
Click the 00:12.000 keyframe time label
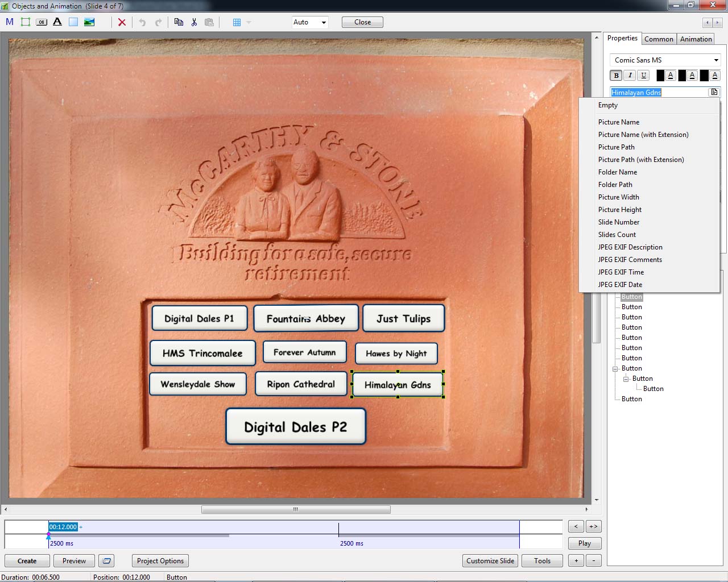(63, 527)
